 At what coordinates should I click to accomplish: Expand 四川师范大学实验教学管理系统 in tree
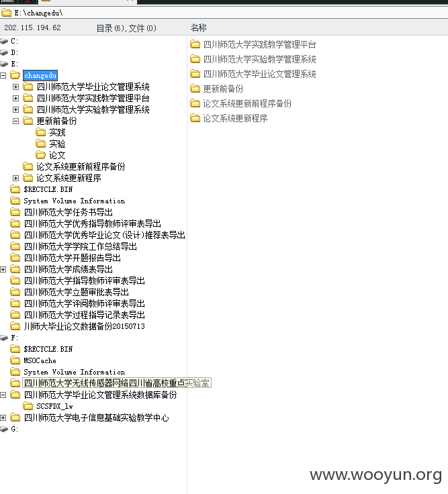click(15, 109)
